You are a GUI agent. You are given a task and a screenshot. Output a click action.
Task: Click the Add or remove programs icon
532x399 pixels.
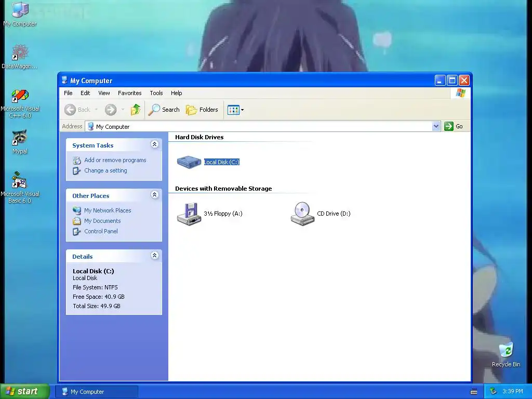coord(77,160)
